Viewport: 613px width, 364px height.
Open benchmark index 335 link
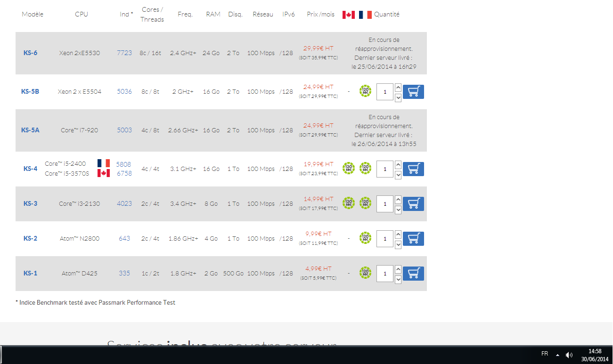click(124, 273)
